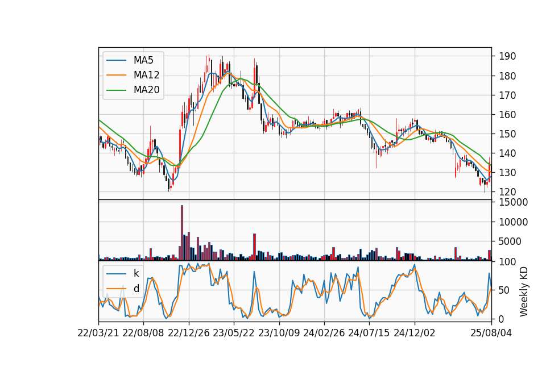This screenshot has height=392, width=546.
Task: Click the 22/08/08 date tick label
Action: tap(143, 333)
